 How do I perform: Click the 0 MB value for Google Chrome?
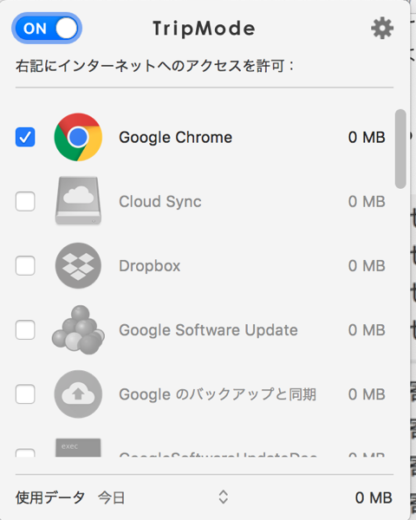[x=367, y=137]
